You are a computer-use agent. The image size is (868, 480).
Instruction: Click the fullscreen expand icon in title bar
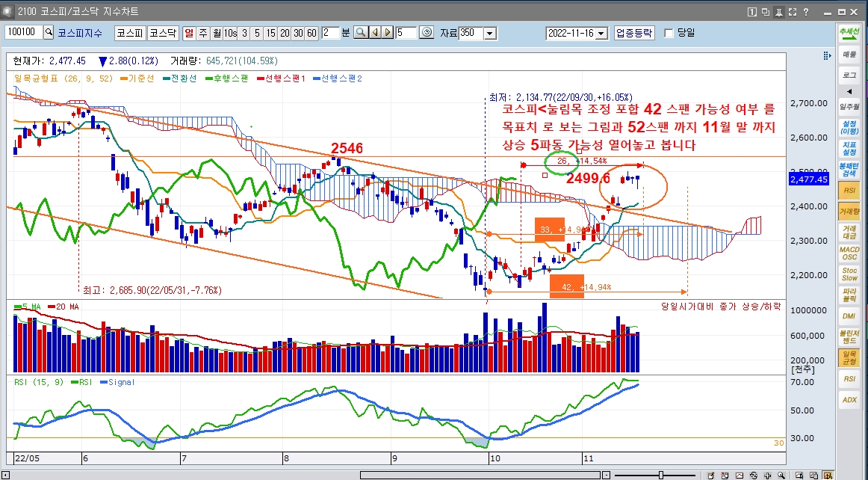[x=792, y=12]
